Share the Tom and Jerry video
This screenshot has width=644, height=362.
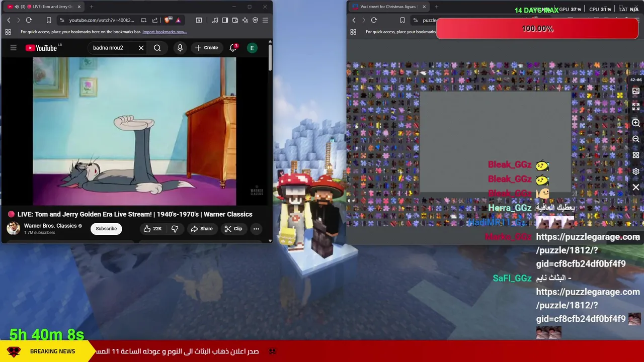(202, 229)
